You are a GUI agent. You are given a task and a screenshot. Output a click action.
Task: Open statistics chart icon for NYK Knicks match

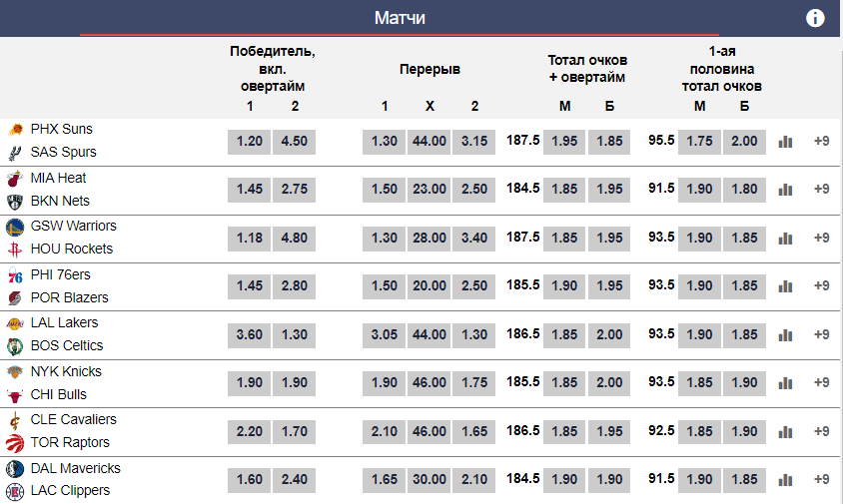pos(785,383)
